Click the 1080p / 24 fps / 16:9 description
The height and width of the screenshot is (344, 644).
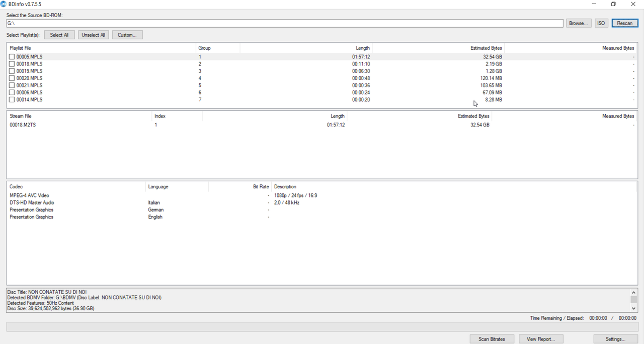pyautogui.click(x=296, y=195)
